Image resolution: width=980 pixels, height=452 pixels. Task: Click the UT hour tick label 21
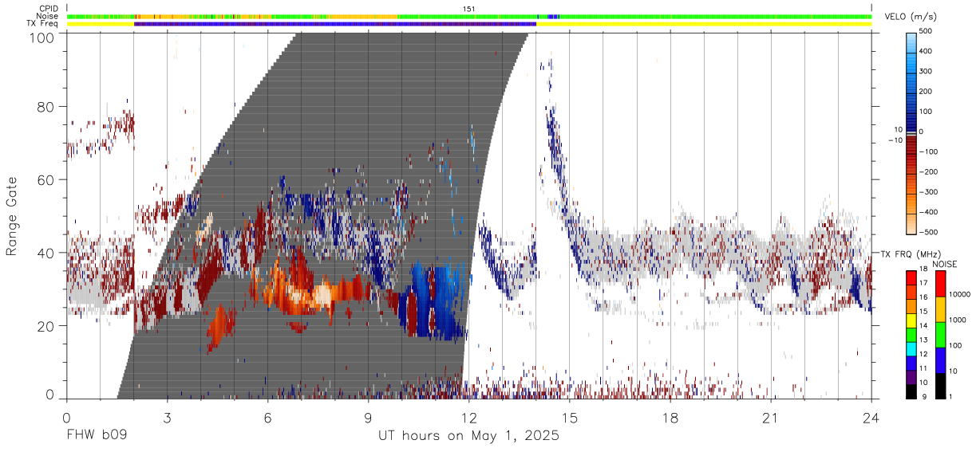pos(770,418)
